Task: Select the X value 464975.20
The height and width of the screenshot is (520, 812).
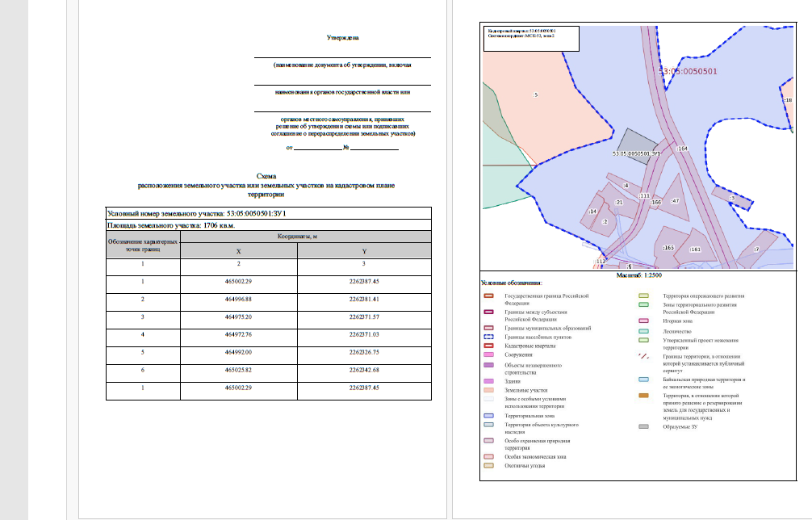Action: pyautogui.click(x=238, y=317)
